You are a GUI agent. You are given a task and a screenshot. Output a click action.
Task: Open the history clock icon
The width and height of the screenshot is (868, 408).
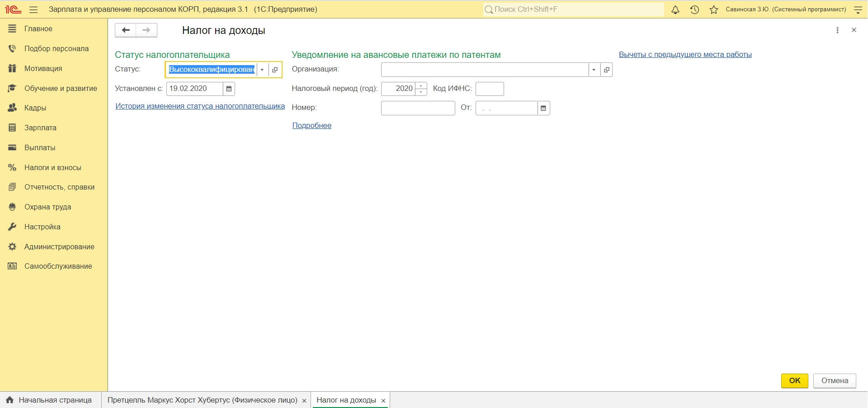(695, 9)
